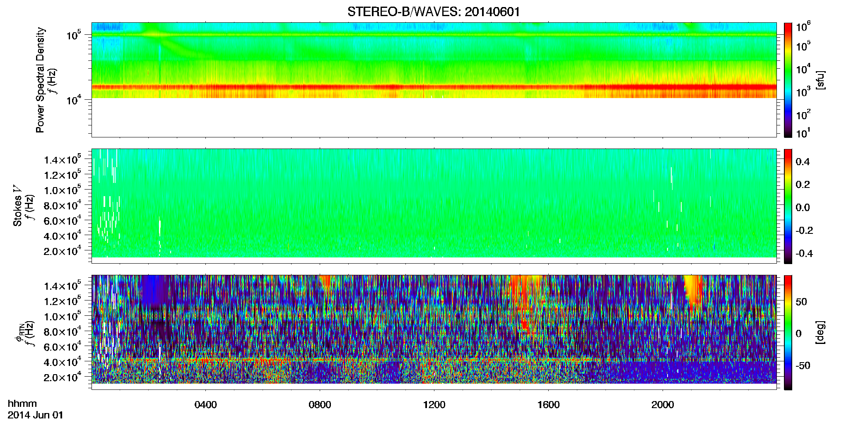Click the 8.0×10⁴ frequency tick of the Stokes V panel
The height and width of the screenshot is (447, 868).
click(63, 205)
